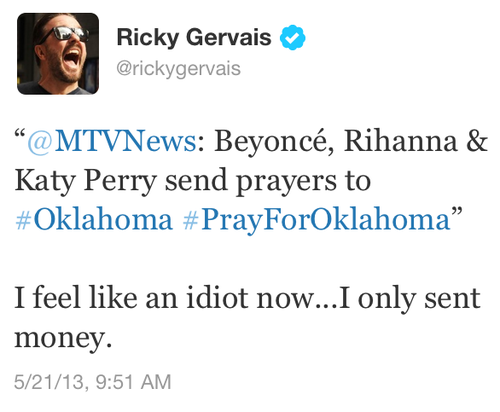Open the Ricky Gervais display name
500x412 pixels.
click(x=194, y=37)
